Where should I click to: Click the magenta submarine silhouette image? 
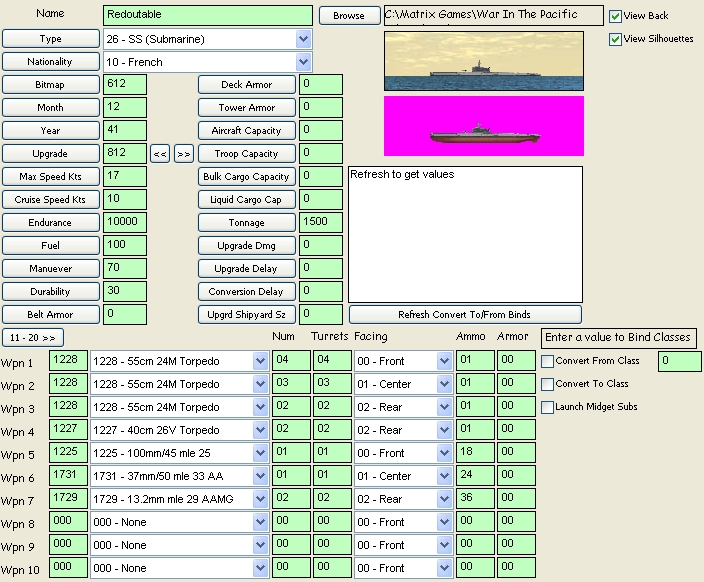point(484,126)
